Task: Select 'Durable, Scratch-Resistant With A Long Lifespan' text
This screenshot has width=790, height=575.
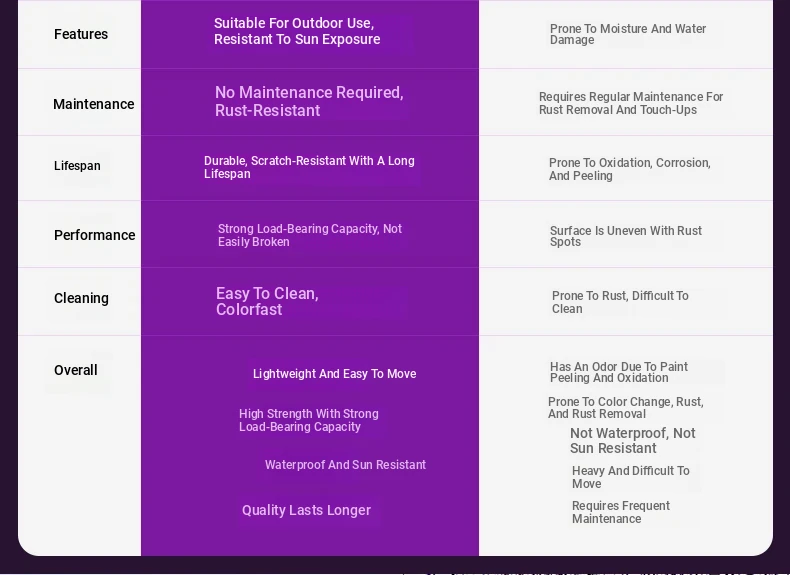Action: [309, 167]
